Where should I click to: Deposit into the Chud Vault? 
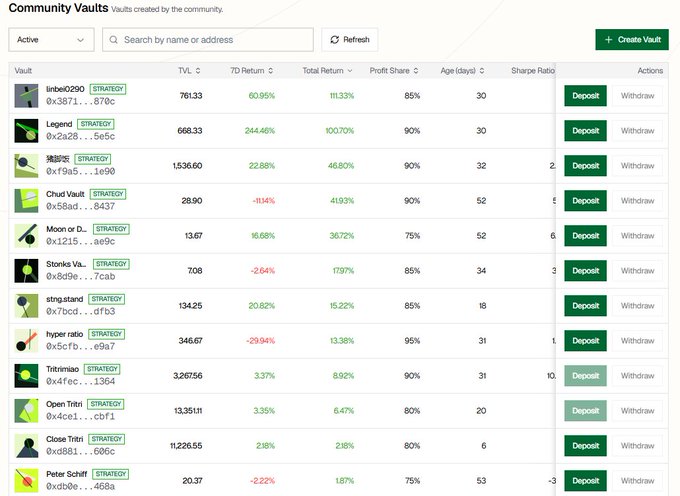pyautogui.click(x=585, y=201)
